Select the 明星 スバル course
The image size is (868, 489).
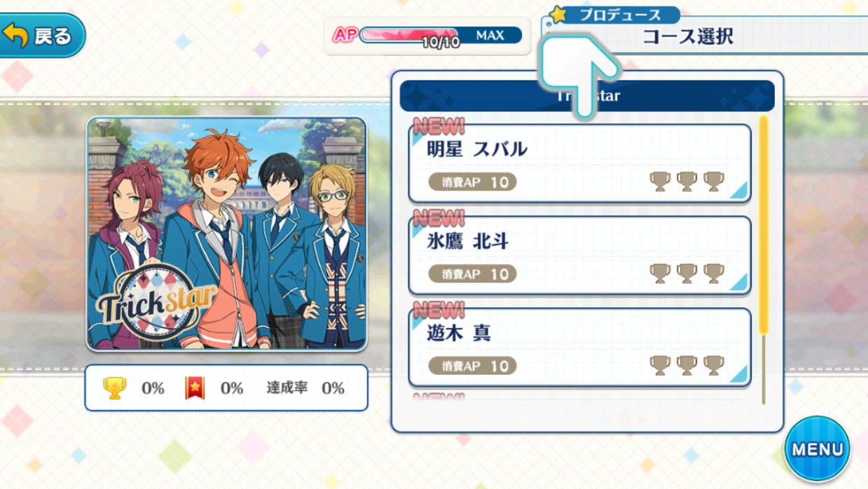tap(579, 163)
